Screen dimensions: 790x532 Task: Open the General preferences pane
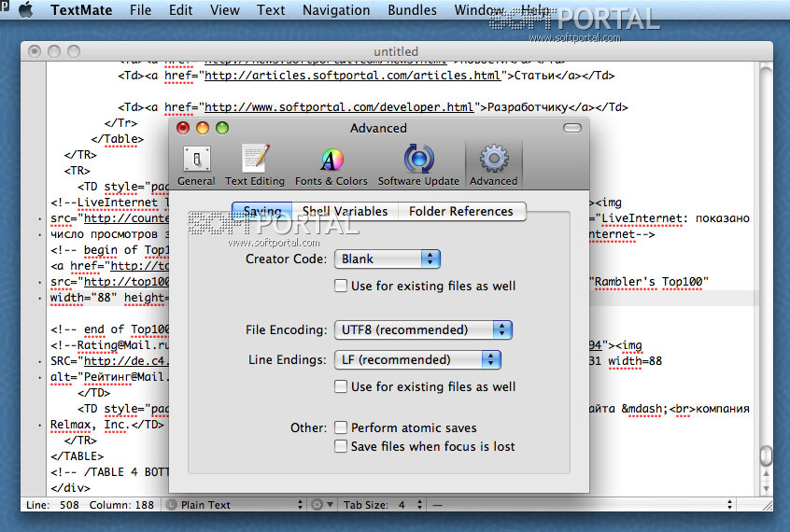pos(196,166)
